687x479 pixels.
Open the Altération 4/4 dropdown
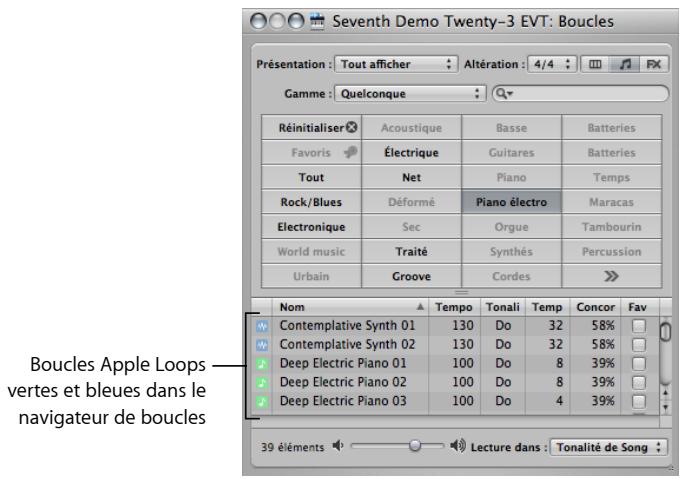coord(552,64)
